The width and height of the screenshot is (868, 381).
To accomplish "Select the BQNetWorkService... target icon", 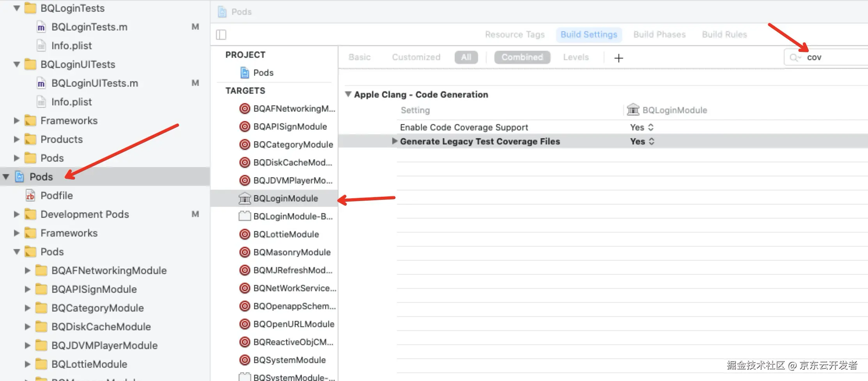I will (x=244, y=288).
